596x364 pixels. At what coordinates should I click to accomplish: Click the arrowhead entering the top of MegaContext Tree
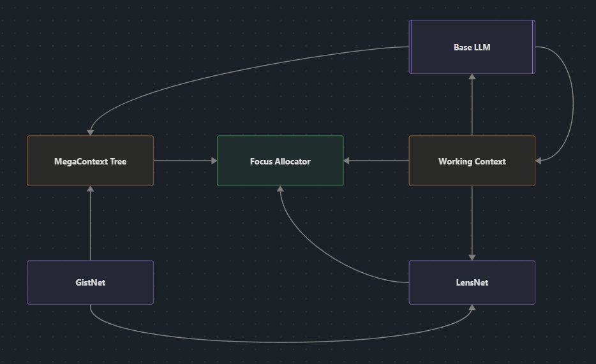[x=91, y=131]
